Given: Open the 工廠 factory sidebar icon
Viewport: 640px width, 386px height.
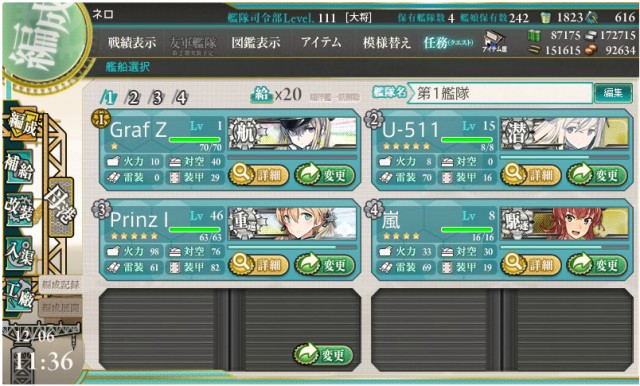Looking at the screenshot, I should pyautogui.click(x=19, y=295).
